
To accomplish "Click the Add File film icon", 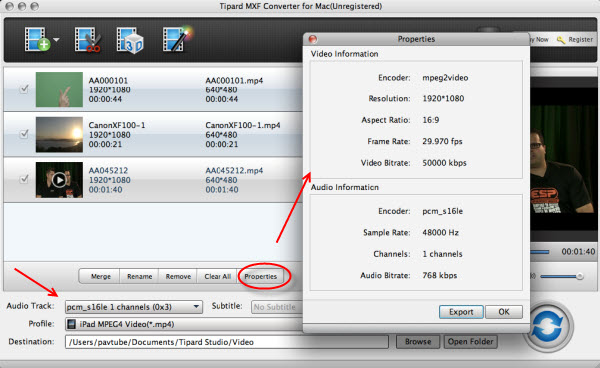I will click(x=37, y=39).
